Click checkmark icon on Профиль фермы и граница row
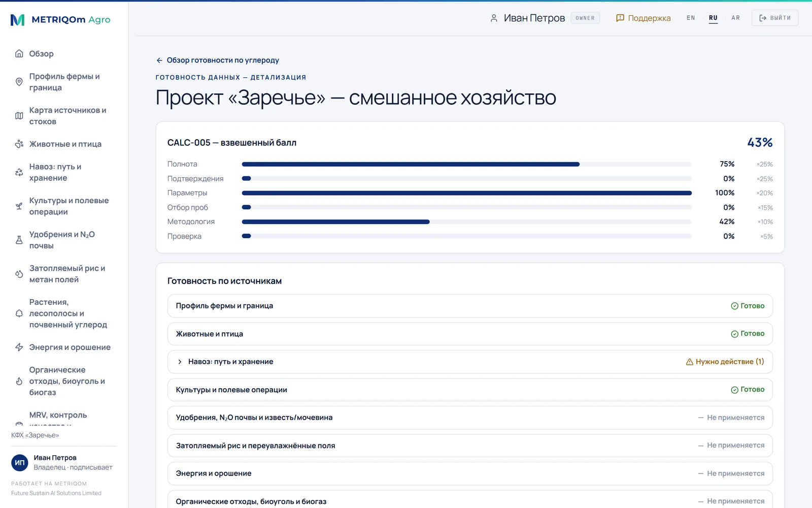Viewport: 812px width, 508px height. click(x=734, y=306)
